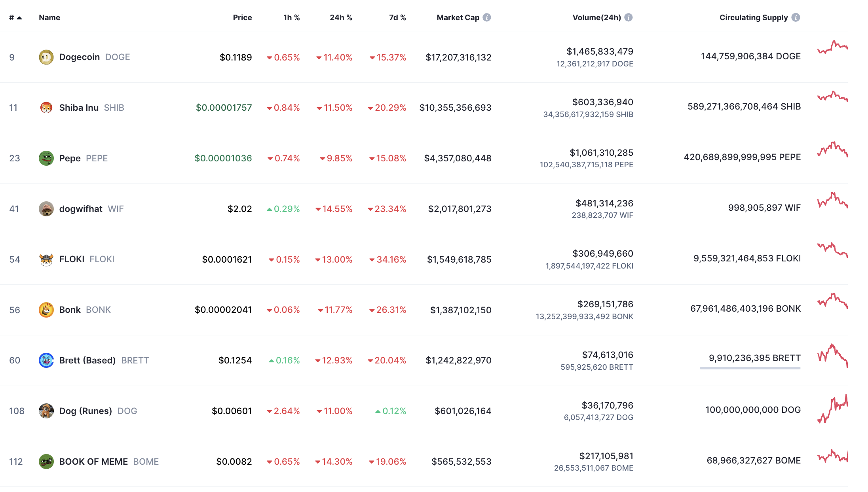Viewport: 868px width, 492px height.
Task: Click the Market Cap info icon
Action: click(x=487, y=17)
